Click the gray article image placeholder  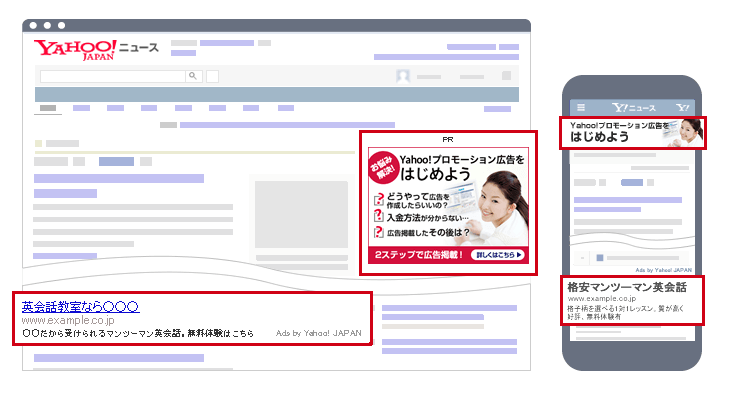pyautogui.click(x=301, y=215)
